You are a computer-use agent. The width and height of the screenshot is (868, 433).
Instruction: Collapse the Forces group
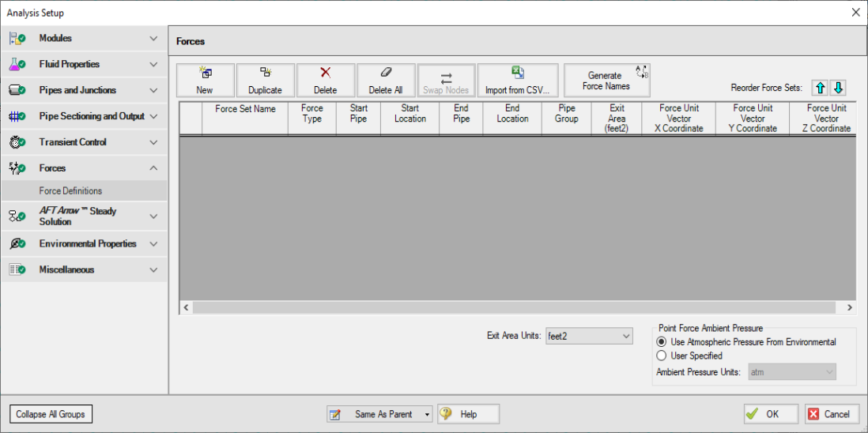click(x=153, y=168)
